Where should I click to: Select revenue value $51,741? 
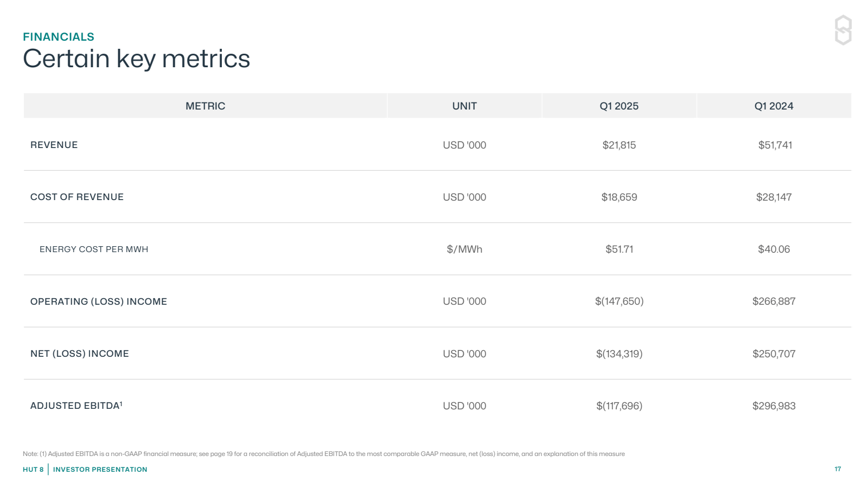click(775, 145)
